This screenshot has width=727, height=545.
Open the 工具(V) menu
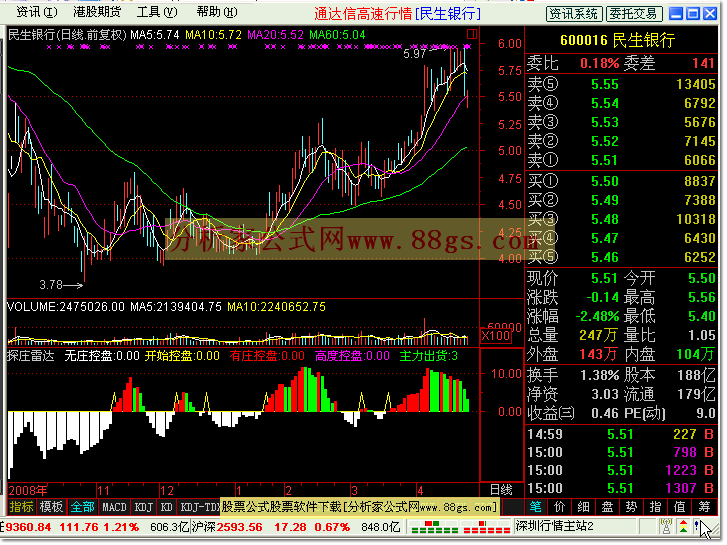[157, 12]
